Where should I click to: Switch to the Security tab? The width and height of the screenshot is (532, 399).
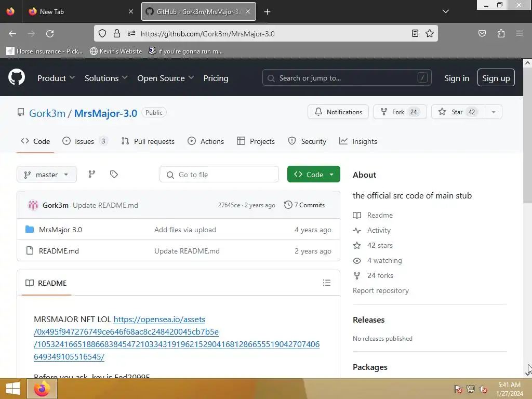click(307, 141)
